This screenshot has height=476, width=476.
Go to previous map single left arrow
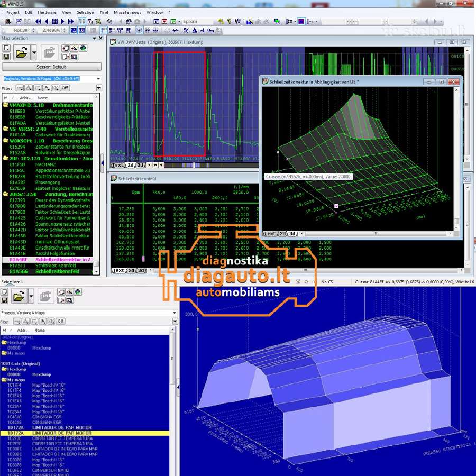point(47,21)
